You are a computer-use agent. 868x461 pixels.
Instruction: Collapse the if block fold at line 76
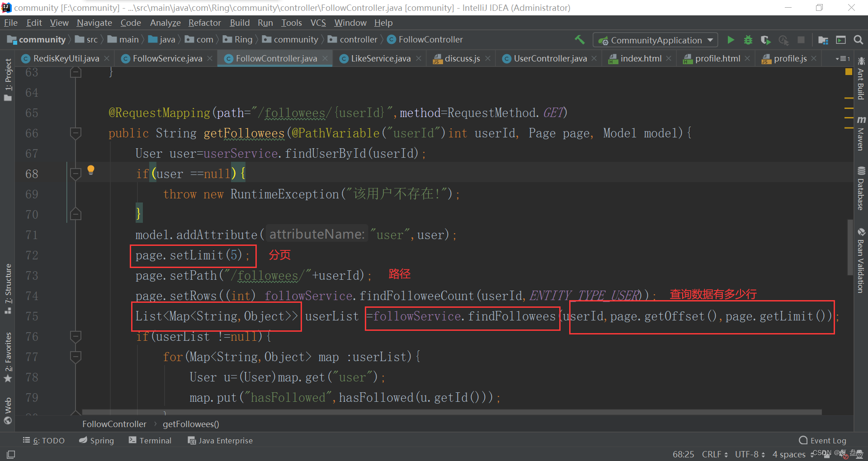point(75,336)
